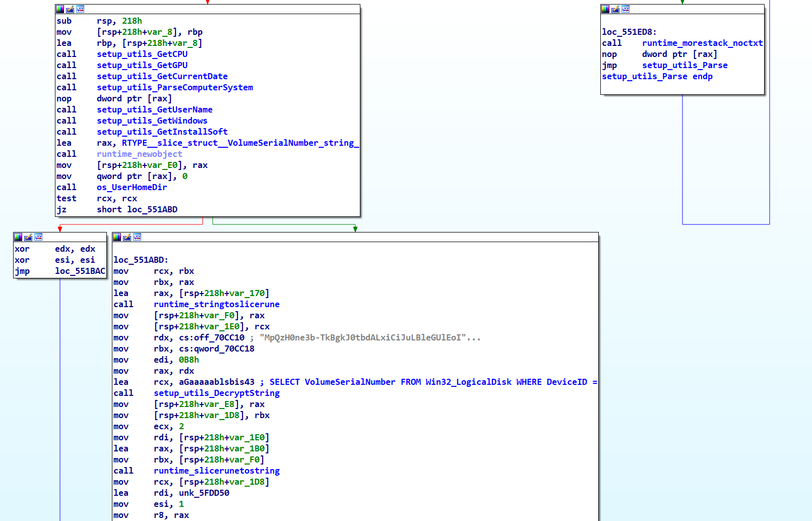
Task: Click third title icon on setup_utils_GetCPU node
Action: (x=80, y=9)
